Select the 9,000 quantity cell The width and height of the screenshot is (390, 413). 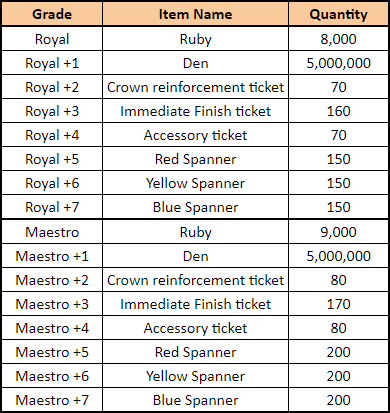pyautogui.click(x=338, y=232)
